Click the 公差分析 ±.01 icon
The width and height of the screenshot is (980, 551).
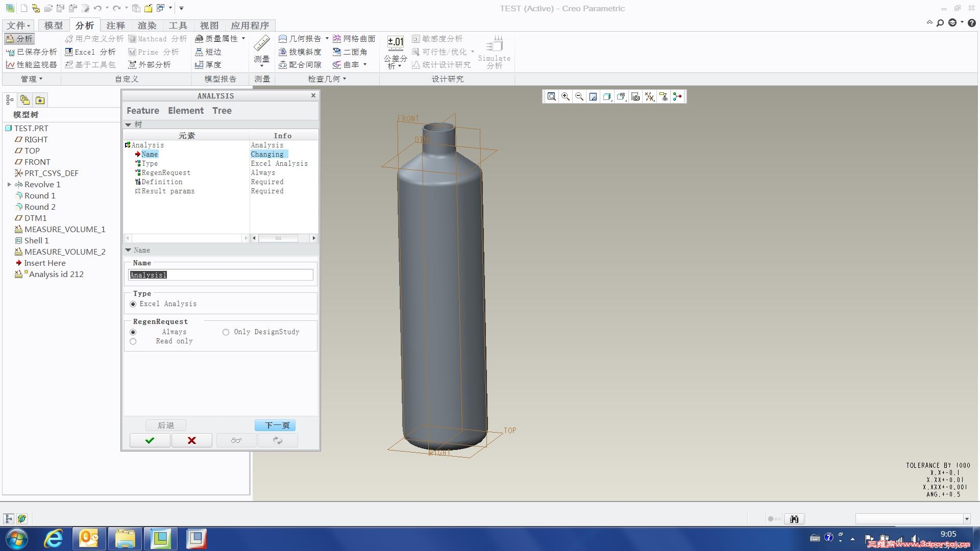[396, 42]
